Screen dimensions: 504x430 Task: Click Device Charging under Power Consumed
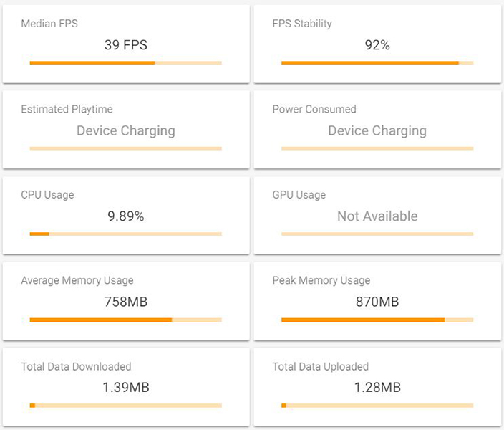[377, 130]
